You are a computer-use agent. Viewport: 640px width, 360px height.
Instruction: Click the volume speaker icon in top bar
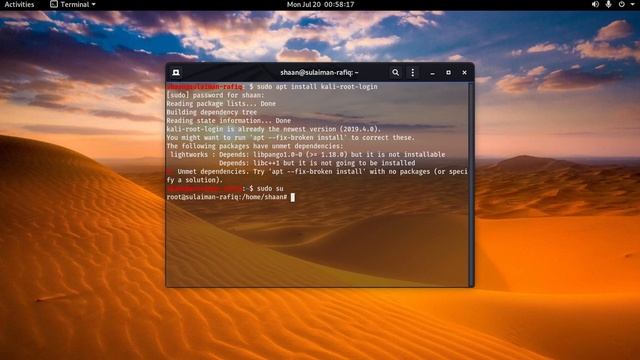[595, 4]
